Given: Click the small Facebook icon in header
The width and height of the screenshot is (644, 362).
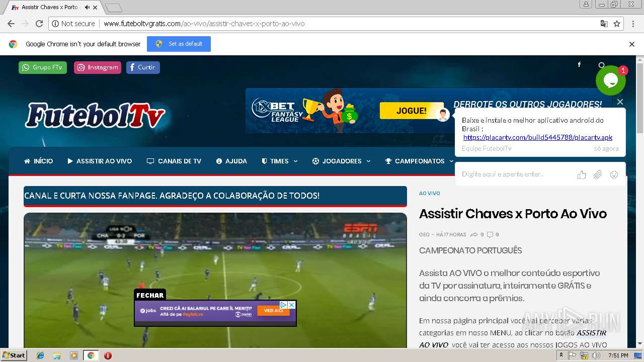Looking at the screenshot, I should pos(579,64).
